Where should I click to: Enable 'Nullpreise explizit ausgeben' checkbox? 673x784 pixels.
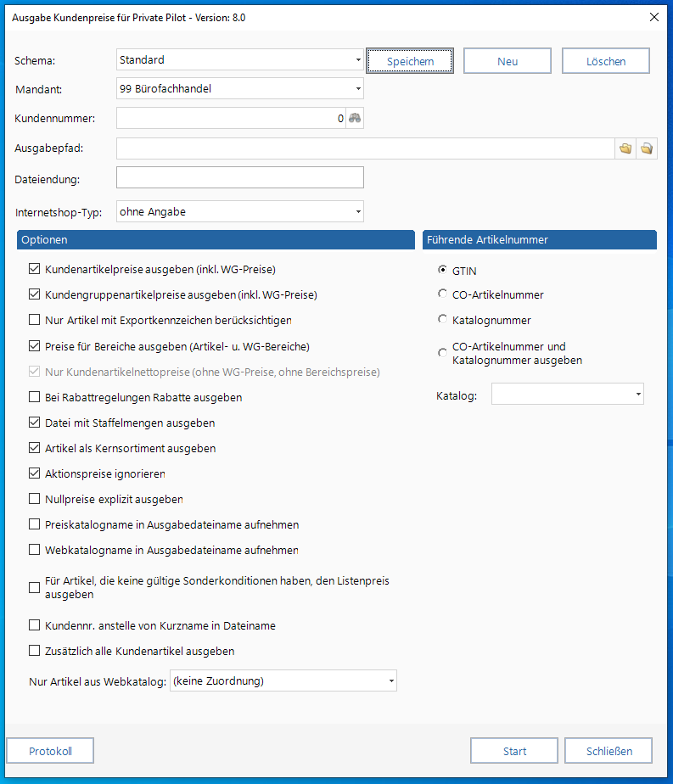pos(35,500)
